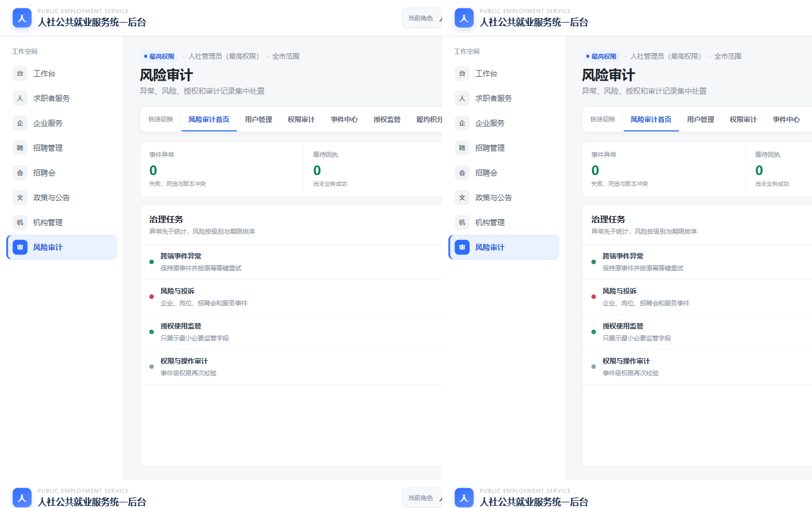The width and height of the screenshot is (812, 508).
Task: Select 机构管理 icon in left-hand view sidebar
Action: pos(20,222)
